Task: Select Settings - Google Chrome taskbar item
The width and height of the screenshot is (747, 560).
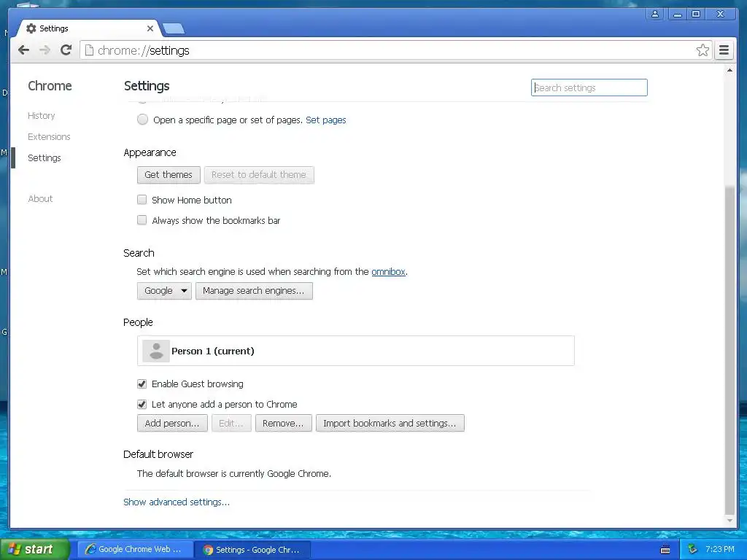Action: [x=253, y=550]
